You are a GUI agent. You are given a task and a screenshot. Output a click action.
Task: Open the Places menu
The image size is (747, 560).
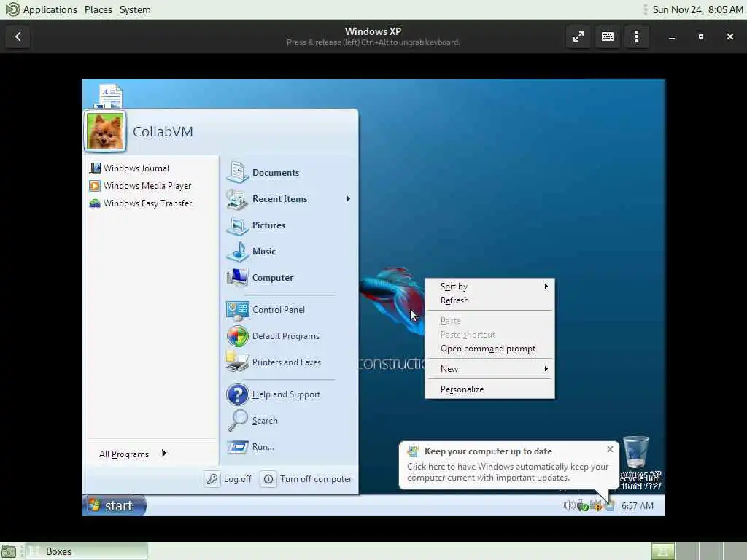(x=98, y=9)
